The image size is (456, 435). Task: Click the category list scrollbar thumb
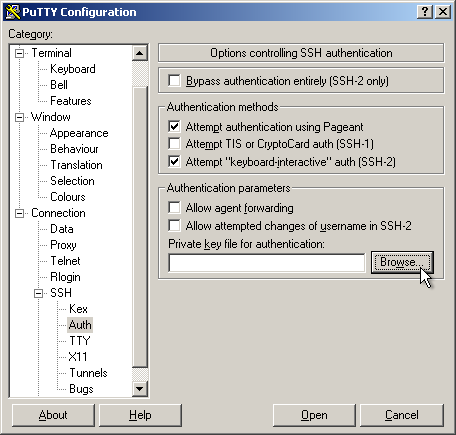140,227
